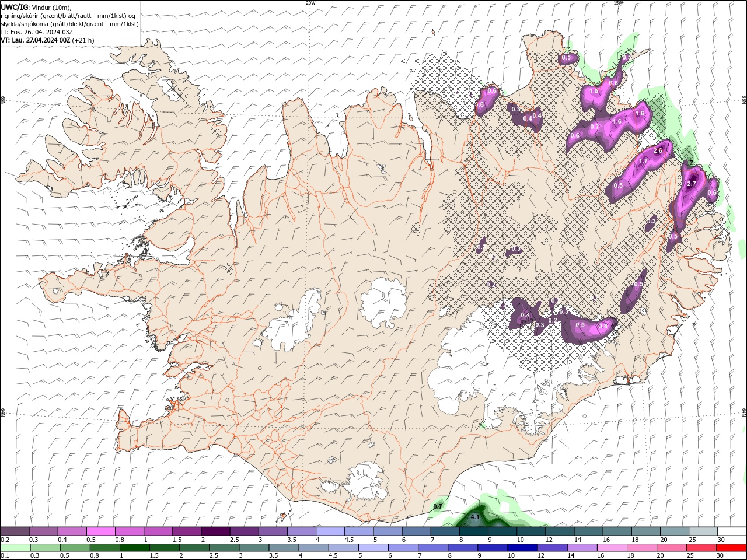This screenshot has height=560, width=747.
Task: Click the deep blue rain swatch between 10 and 12
Action: (x=522, y=548)
